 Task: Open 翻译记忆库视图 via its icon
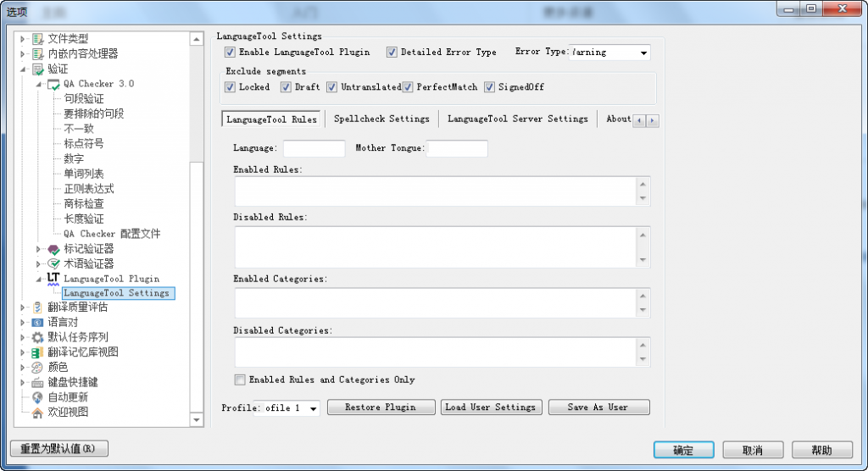pos(37,352)
